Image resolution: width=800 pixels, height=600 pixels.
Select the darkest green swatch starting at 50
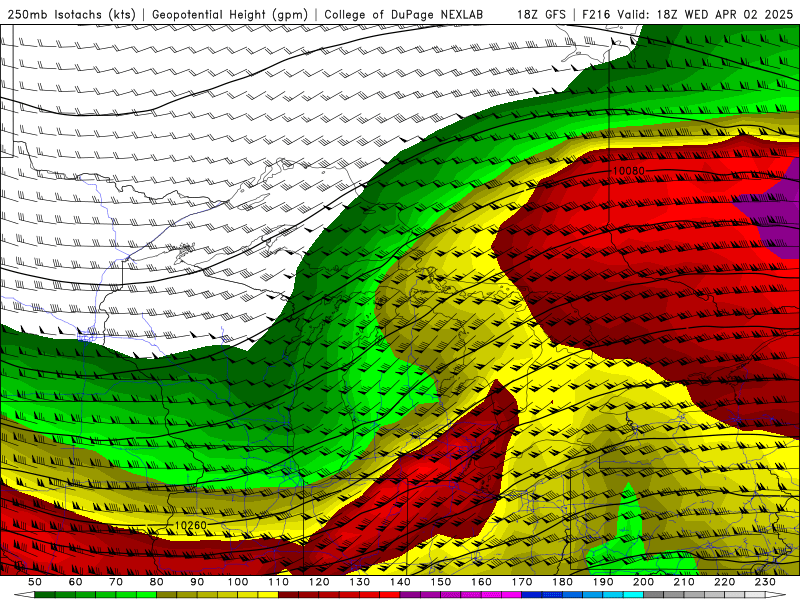click(45, 595)
